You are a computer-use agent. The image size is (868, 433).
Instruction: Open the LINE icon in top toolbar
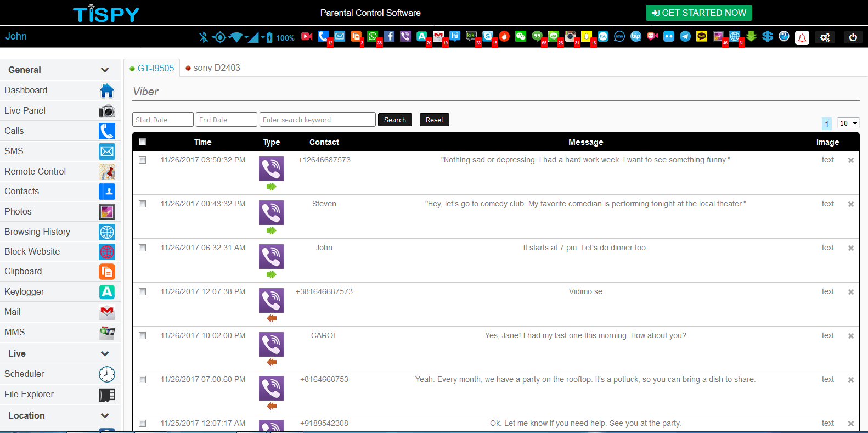point(554,36)
